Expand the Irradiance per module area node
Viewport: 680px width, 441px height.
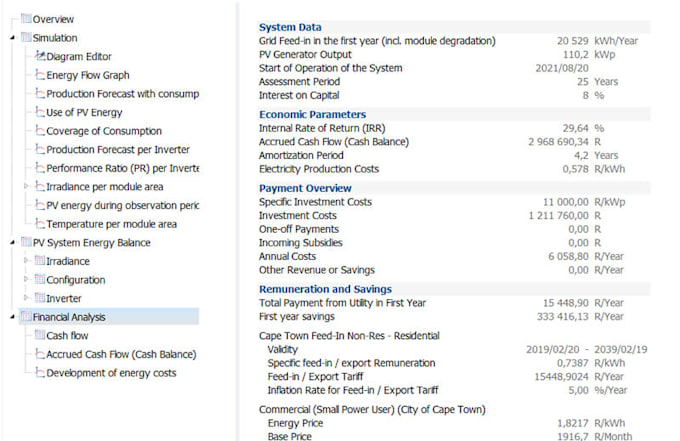[x=27, y=187]
